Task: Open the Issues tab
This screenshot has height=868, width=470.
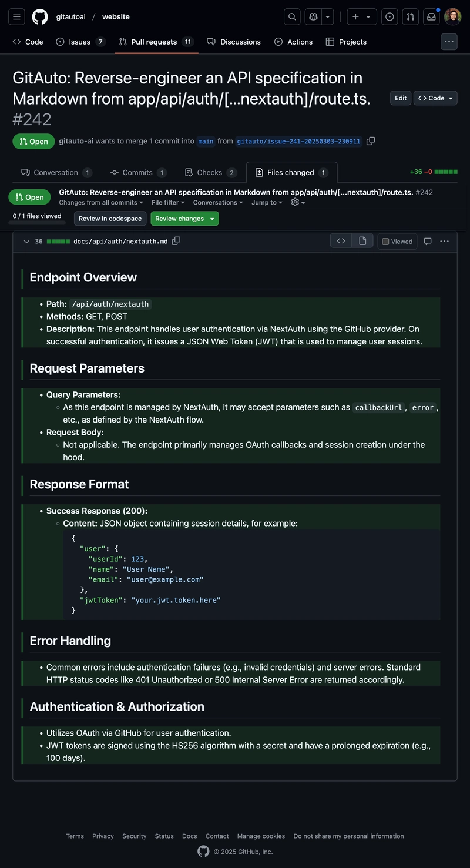Action: (81, 42)
